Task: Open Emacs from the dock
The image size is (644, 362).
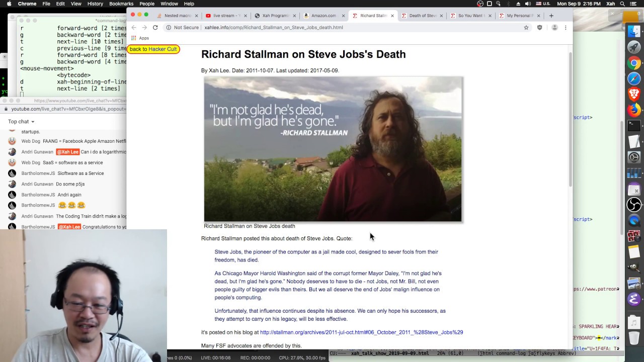Action: coord(633,299)
